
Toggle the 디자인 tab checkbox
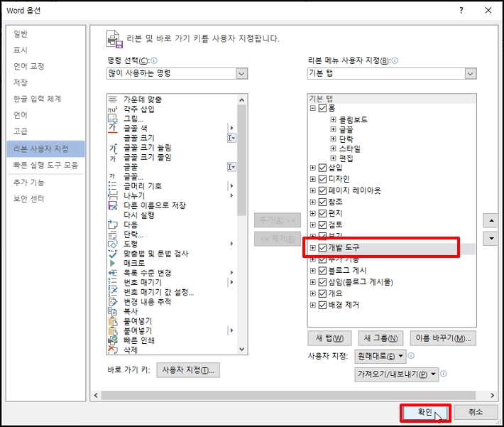click(322, 179)
